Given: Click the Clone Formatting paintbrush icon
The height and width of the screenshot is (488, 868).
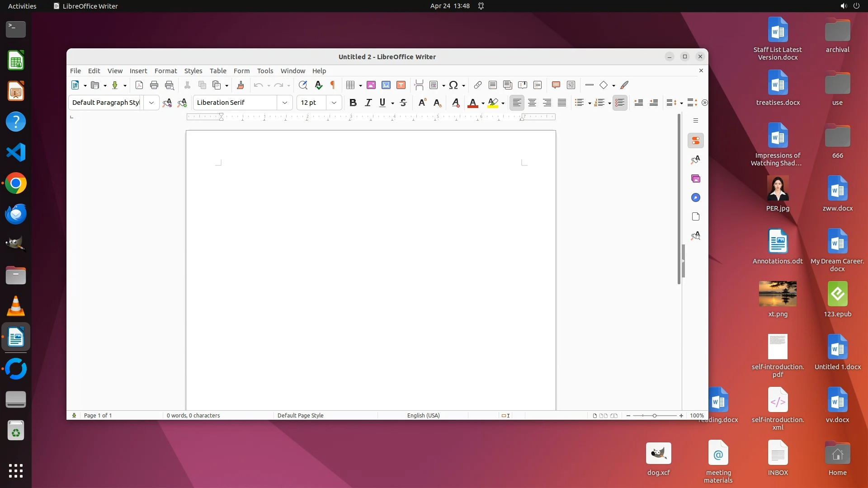Looking at the screenshot, I should [x=241, y=85].
